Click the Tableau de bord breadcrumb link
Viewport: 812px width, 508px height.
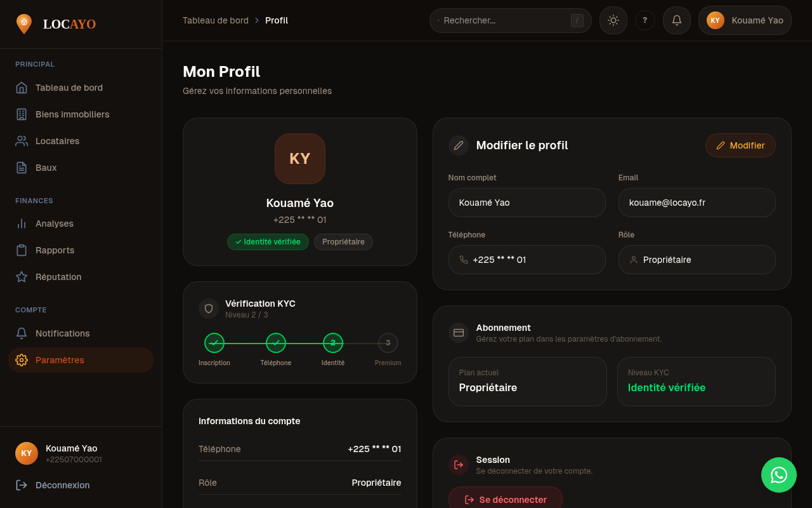(x=216, y=20)
